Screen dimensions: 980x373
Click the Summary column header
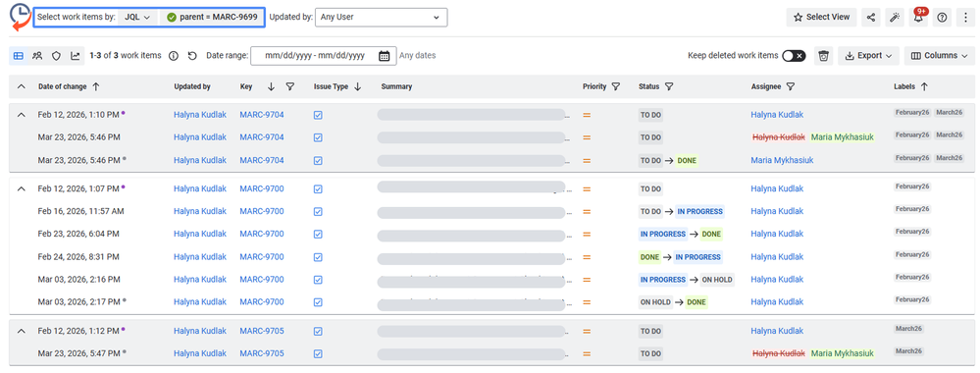[396, 87]
